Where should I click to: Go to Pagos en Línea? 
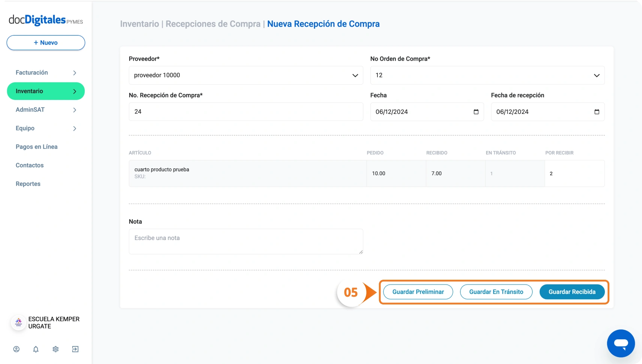(x=37, y=147)
